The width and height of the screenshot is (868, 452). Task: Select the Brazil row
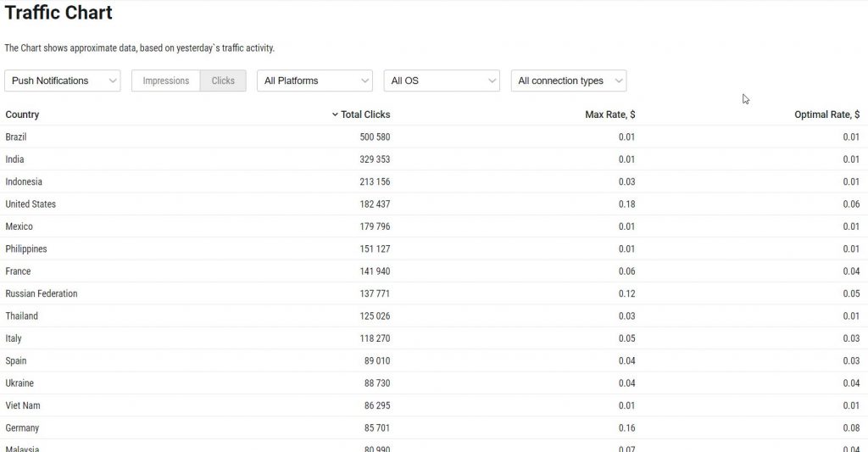[17, 137]
